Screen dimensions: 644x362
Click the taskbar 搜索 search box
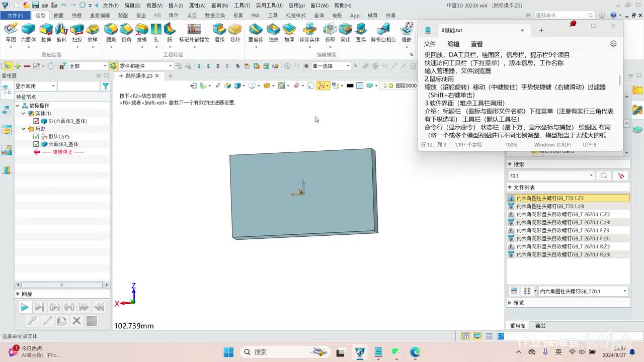point(285,352)
